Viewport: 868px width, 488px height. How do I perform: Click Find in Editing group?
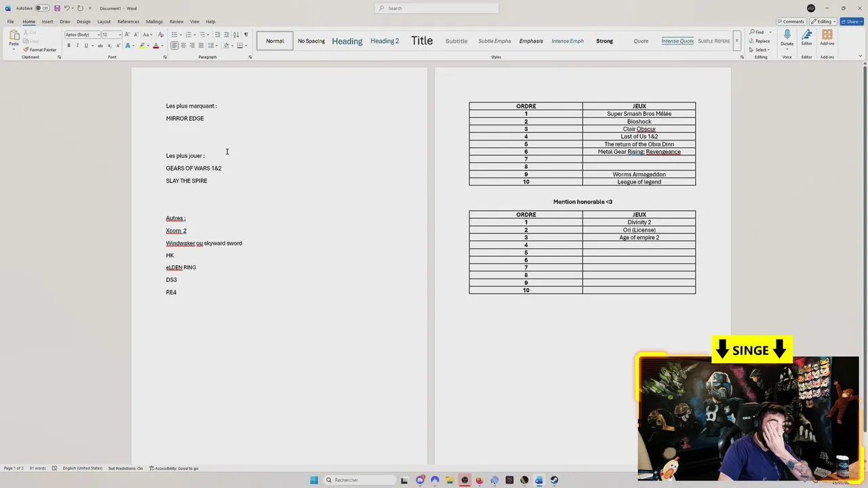756,32
